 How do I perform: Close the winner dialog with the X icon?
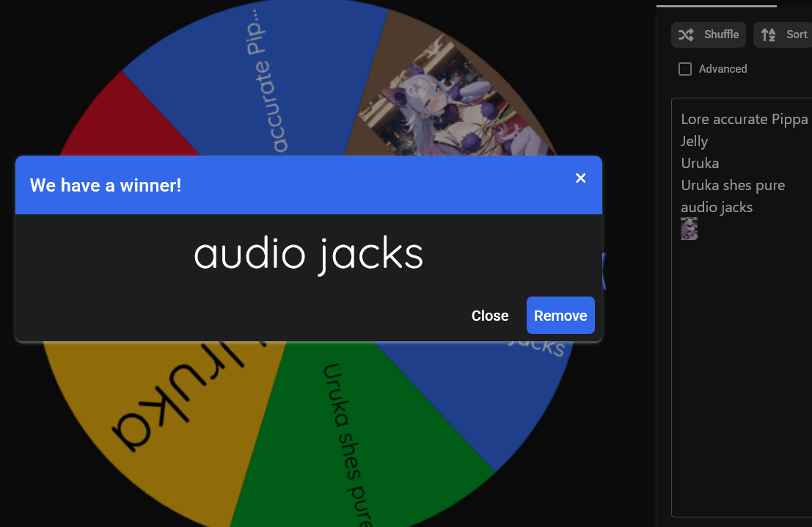pos(580,178)
